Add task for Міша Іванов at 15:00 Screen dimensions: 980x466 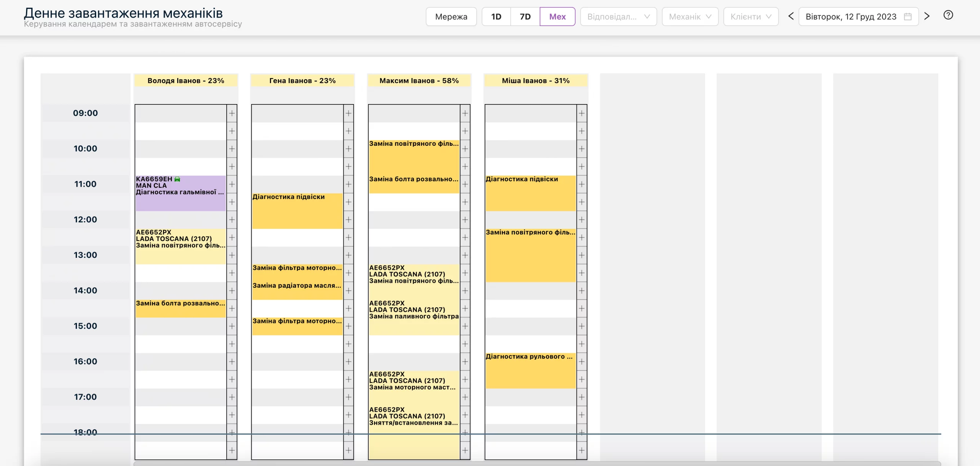pyautogui.click(x=582, y=326)
